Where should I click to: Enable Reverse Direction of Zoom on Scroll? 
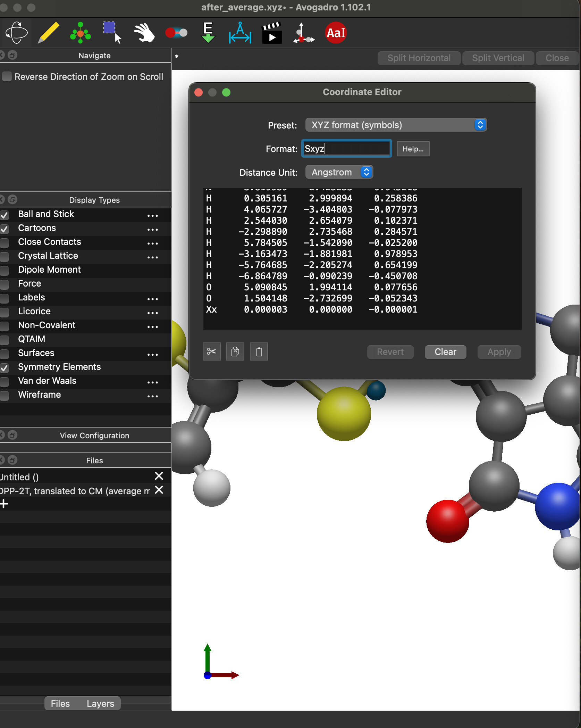(x=7, y=76)
